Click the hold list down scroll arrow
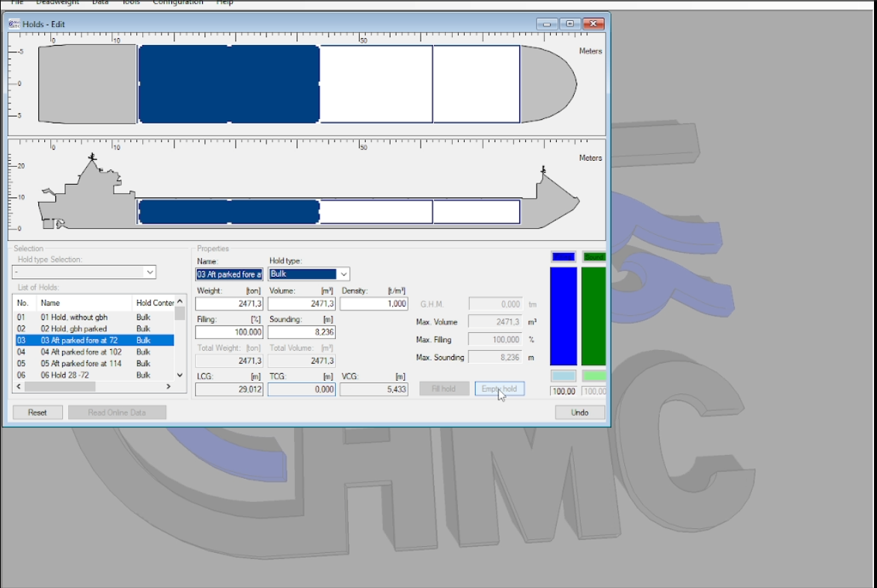 click(x=180, y=375)
